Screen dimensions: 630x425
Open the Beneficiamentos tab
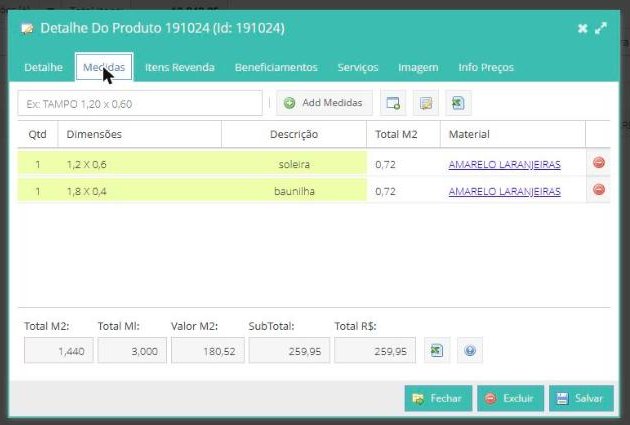(276, 67)
